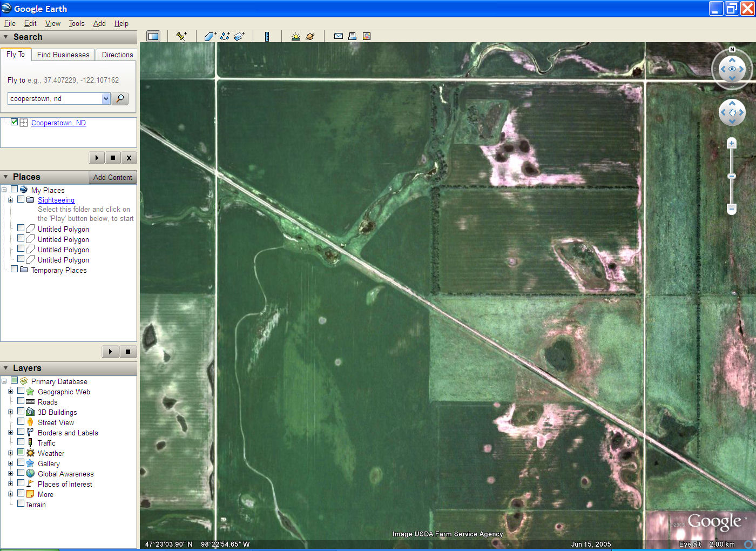The width and height of the screenshot is (756, 551).
Task: Zoom out with the minus button
Action: click(732, 209)
